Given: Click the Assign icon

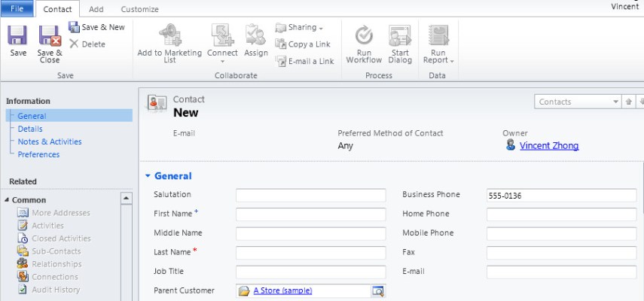Looking at the screenshot, I should [x=256, y=35].
